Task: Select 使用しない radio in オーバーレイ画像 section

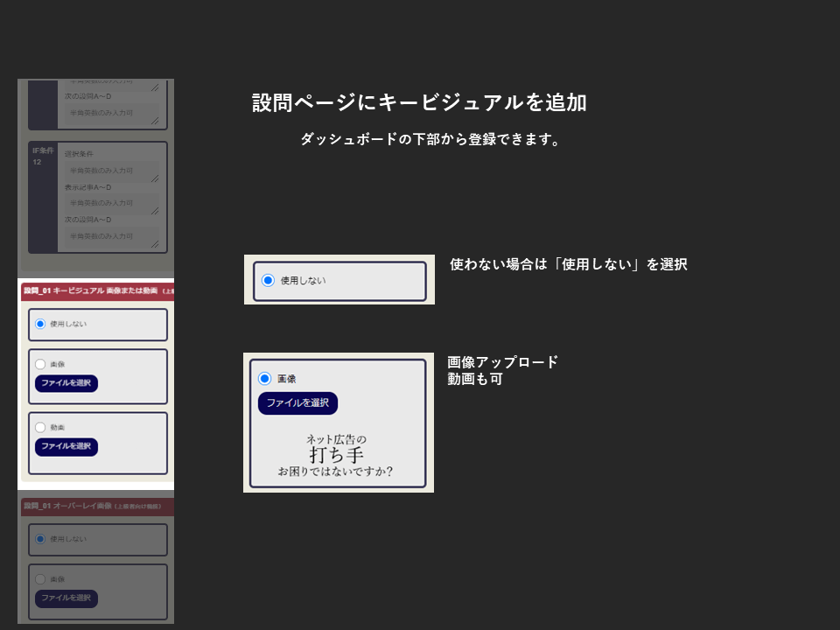Action: (x=40, y=538)
